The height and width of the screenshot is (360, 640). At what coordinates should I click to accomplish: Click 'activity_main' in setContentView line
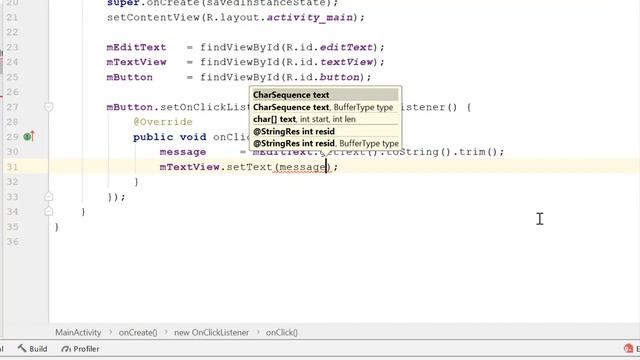[x=310, y=18]
